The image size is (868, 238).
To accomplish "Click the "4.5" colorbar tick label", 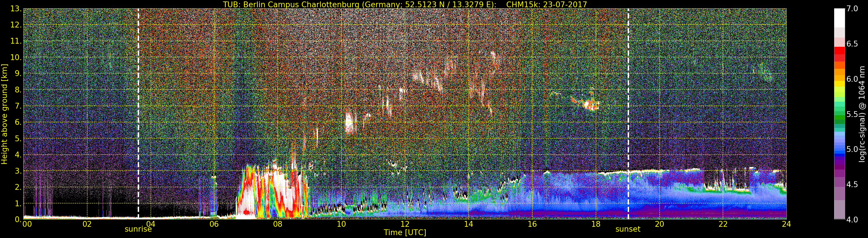I will (852, 185).
